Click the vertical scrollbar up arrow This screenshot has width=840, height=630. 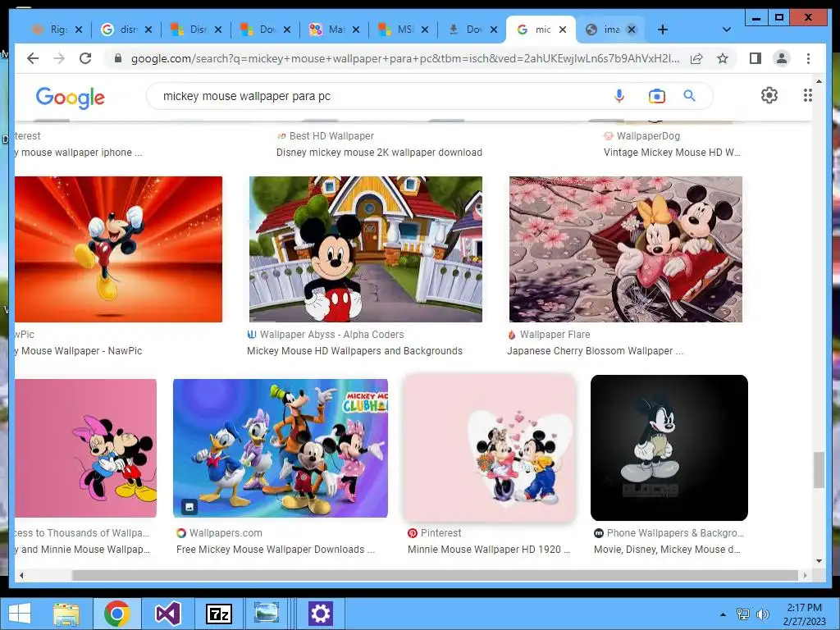click(819, 81)
